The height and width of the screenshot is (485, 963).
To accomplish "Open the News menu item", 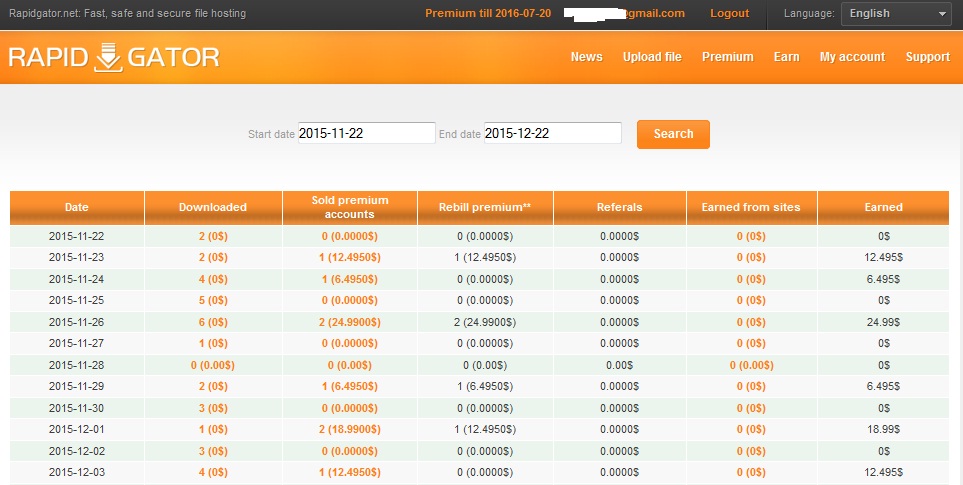I will pos(586,57).
